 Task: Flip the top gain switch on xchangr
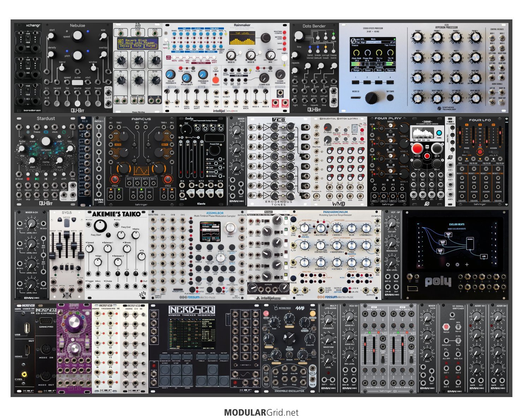tap(28, 38)
